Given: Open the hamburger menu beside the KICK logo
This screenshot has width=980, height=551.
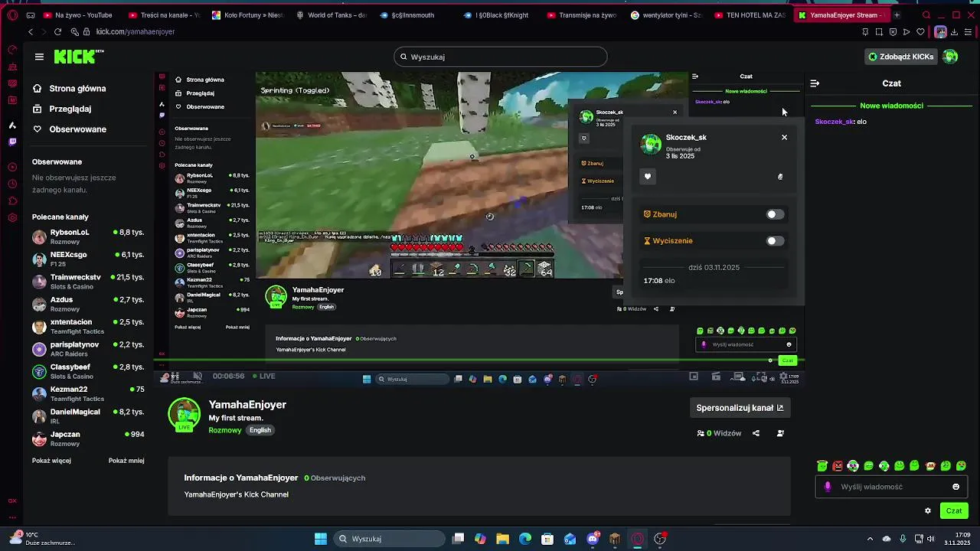Looking at the screenshot, I should pyautogui.click(x=39, y=57).
